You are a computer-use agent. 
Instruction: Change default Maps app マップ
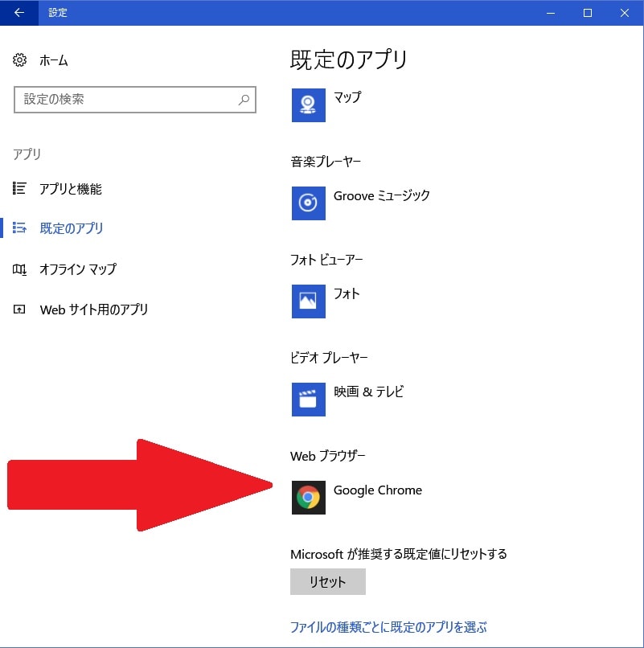click(347, 97)
